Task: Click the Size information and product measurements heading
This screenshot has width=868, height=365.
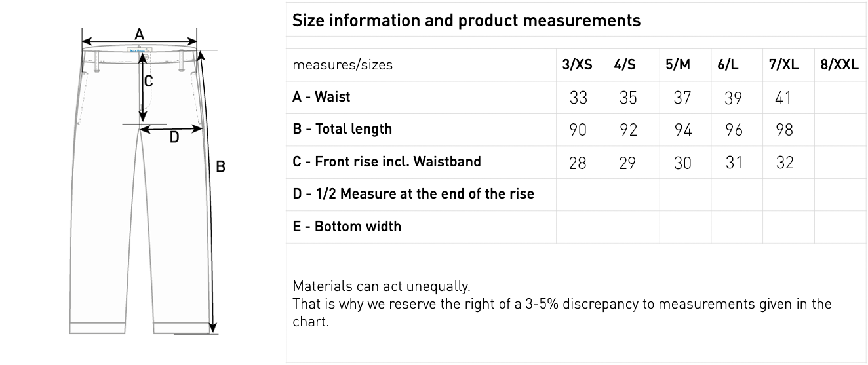Action: [466, 20]
